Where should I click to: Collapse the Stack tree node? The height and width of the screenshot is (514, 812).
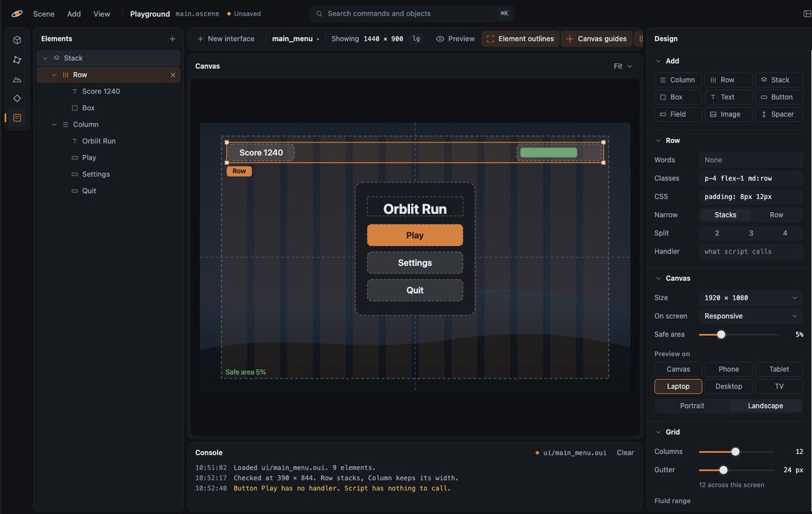tap(45, 58)
